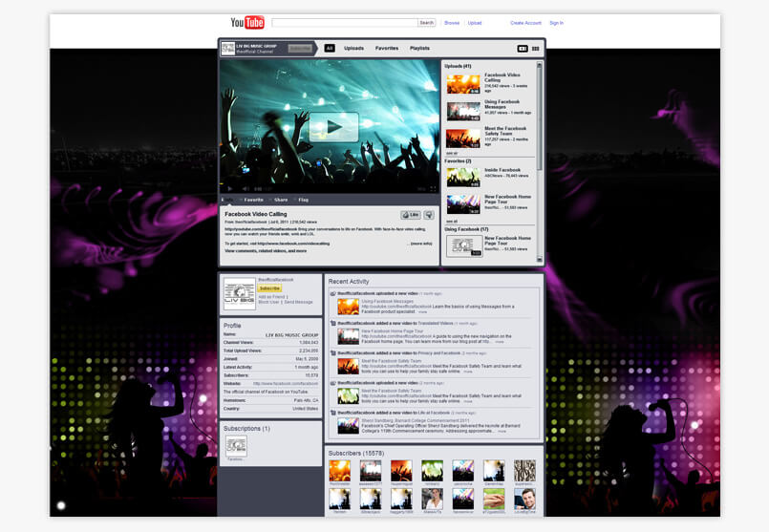The width and height of the screenshot is (769, 532).
Task: Open the Upload link in header
Action: pos(474,23)
